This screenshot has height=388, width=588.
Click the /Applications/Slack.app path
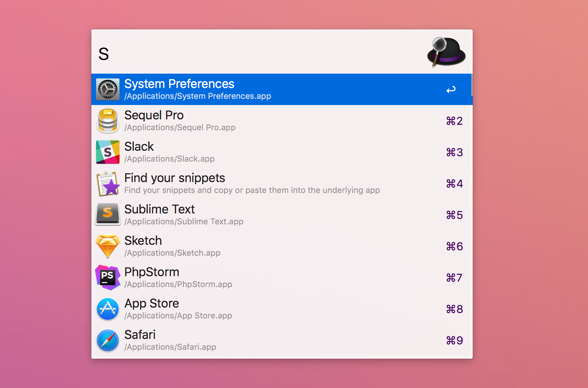[x=170, y=159]
